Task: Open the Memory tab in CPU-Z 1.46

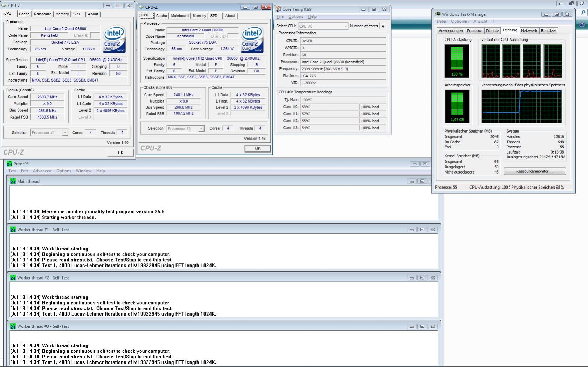Action: pos(199,16)
